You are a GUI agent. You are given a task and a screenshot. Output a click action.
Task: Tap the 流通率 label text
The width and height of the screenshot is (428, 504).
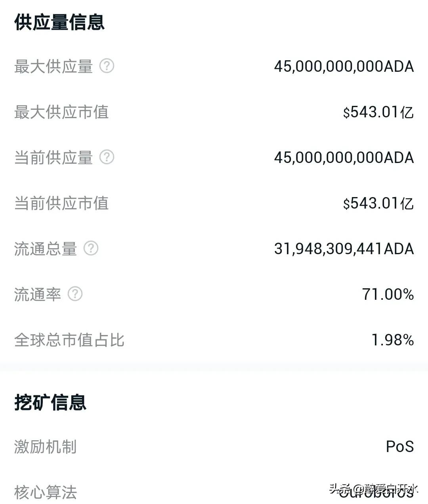click(38, 294)
